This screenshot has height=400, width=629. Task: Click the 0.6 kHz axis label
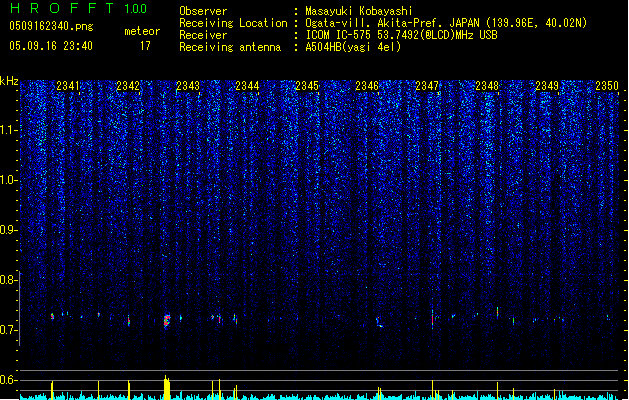pyautogui.click(x=9, y=380)
